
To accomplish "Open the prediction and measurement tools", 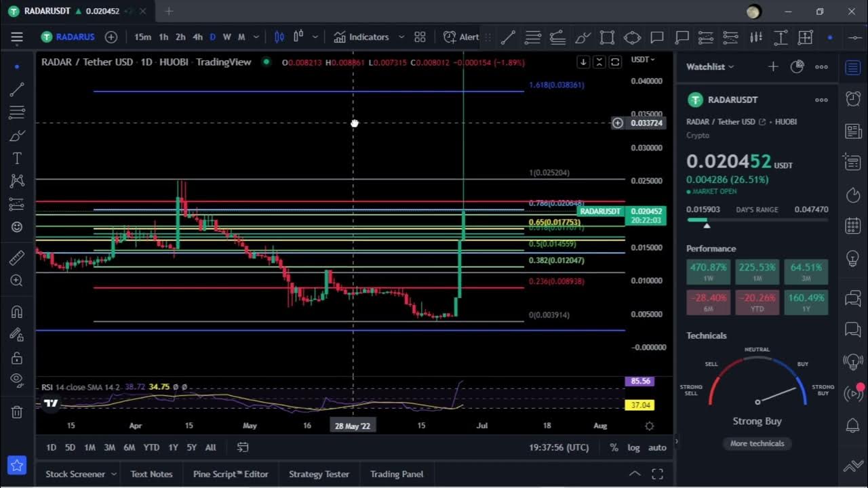I will [17, 204].
